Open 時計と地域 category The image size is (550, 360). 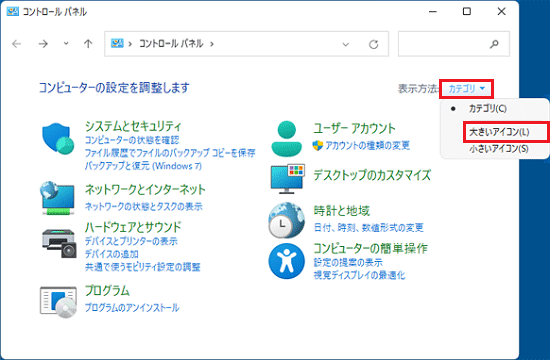[x=342, y=211]
